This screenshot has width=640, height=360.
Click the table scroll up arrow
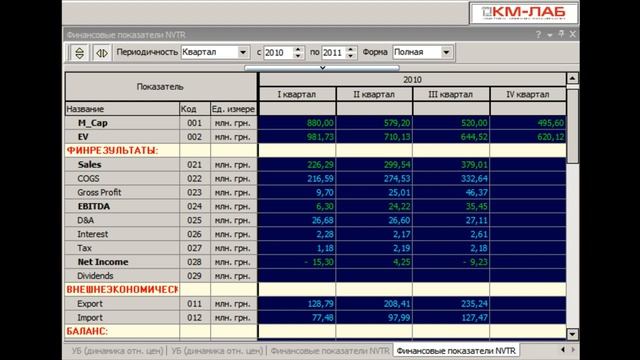[x=572, y=78]
